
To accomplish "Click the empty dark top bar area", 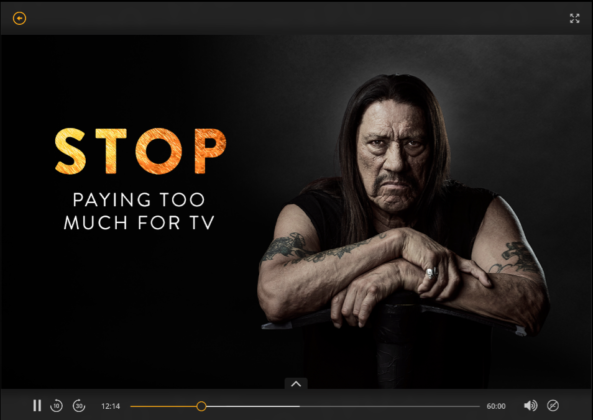I will tap(296, 18).
